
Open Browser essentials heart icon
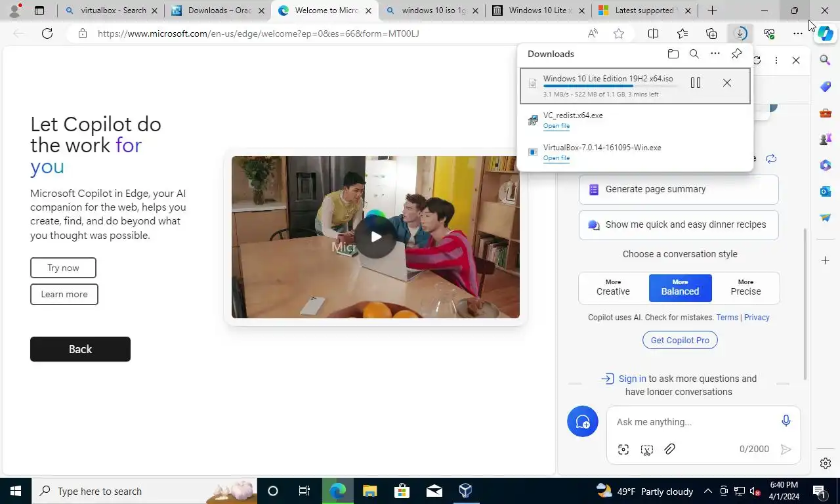[x=769, y=33]
